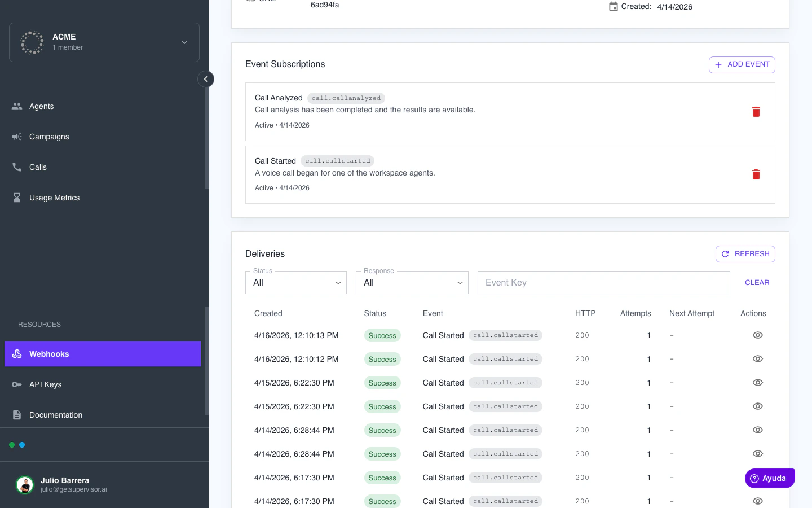Expand the ACME workspace switcher
The image size is (812, 508).
(x=104, y=42)
